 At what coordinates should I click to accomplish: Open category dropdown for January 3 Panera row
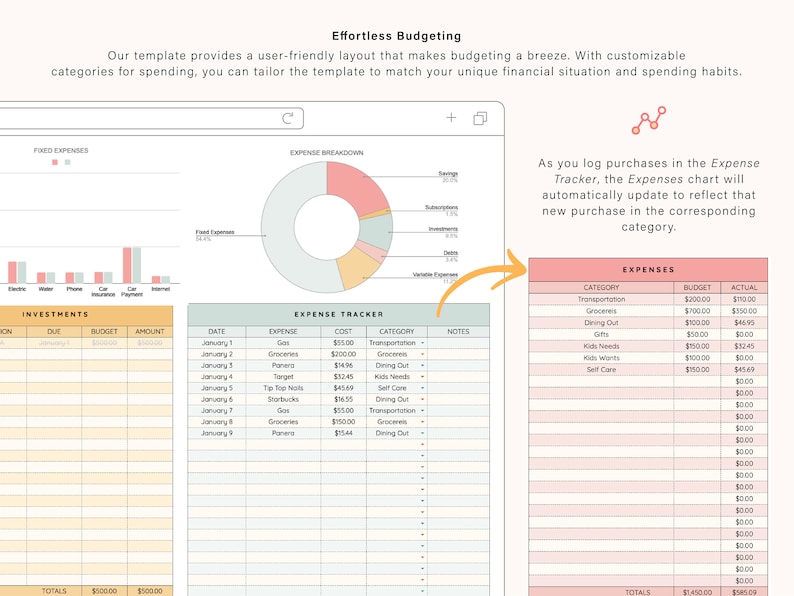tap(422, 365)
